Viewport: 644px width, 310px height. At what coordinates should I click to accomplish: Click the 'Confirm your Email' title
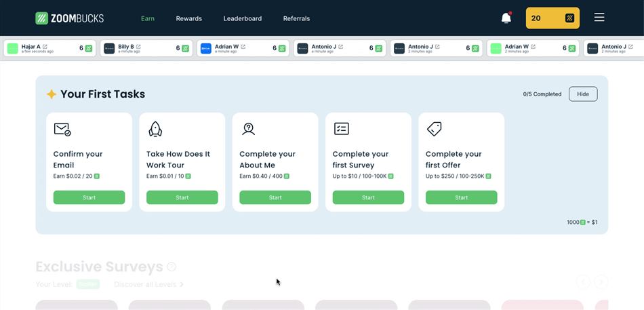pyautogui.click(x=78, y=159)
